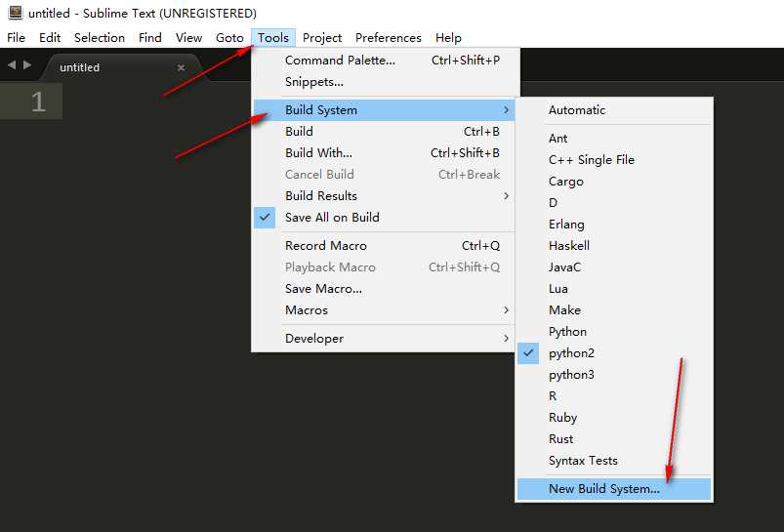
Task: Select the untitled tab
Action: coord(80,67)
